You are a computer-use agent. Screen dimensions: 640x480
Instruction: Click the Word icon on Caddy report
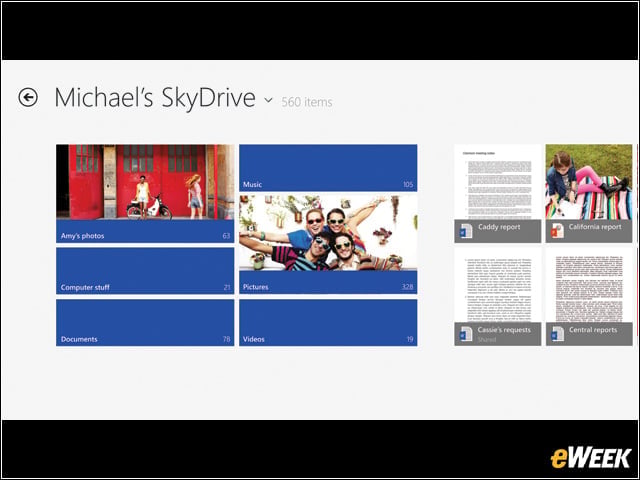466,231
